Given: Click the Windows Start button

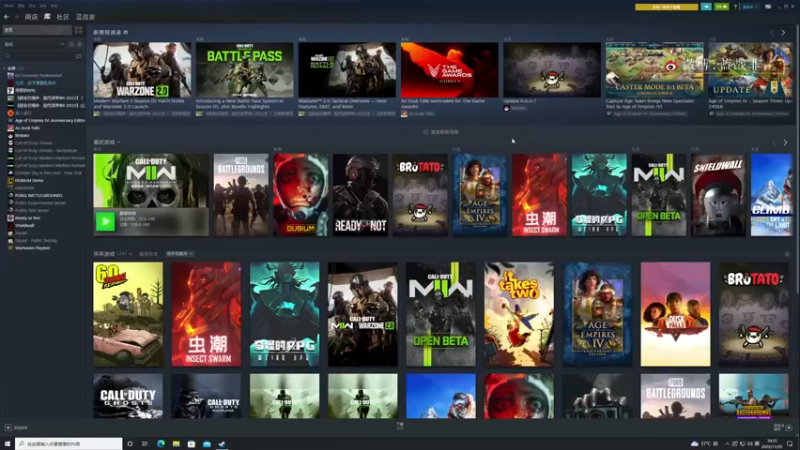Looking at the screenshot, I should pyautogui.click(x=7, y=444).
